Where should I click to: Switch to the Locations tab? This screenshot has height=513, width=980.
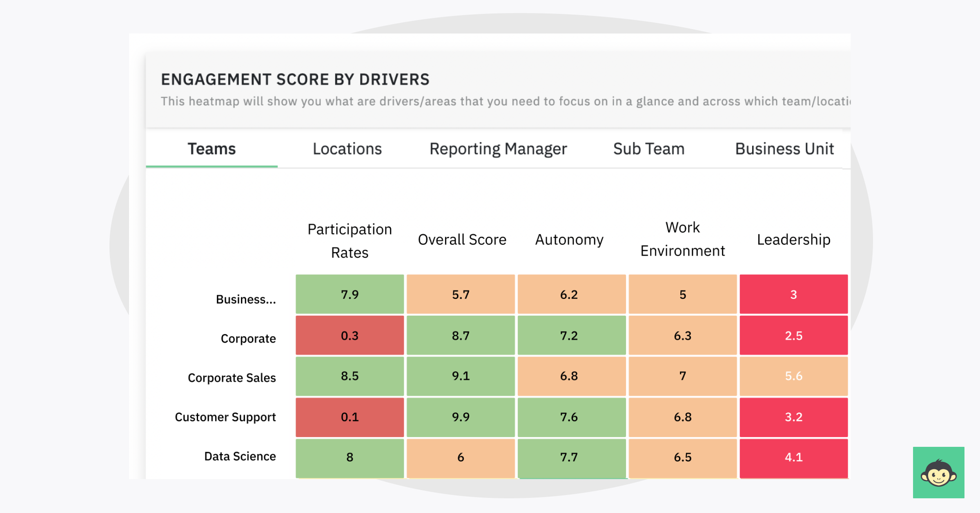coord(347,149)
